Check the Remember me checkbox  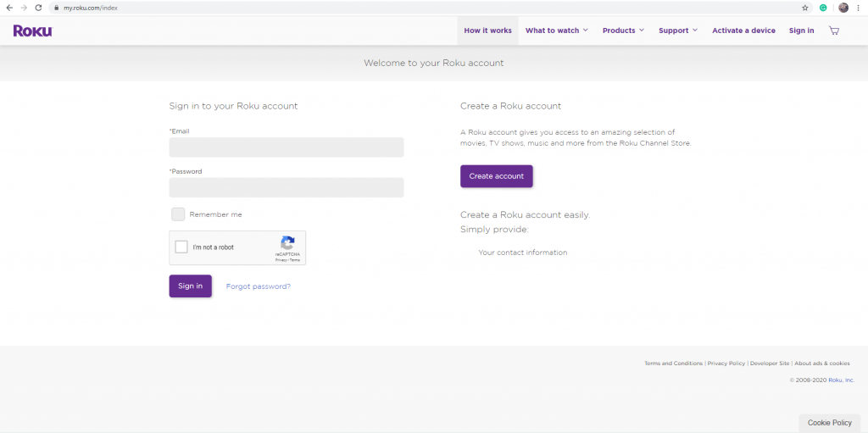tap(178, 214)
